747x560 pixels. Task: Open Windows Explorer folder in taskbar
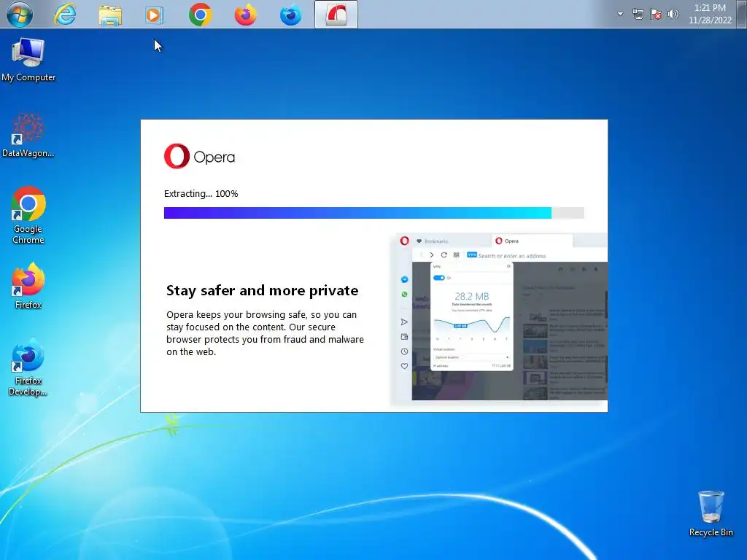click(110, 15)
